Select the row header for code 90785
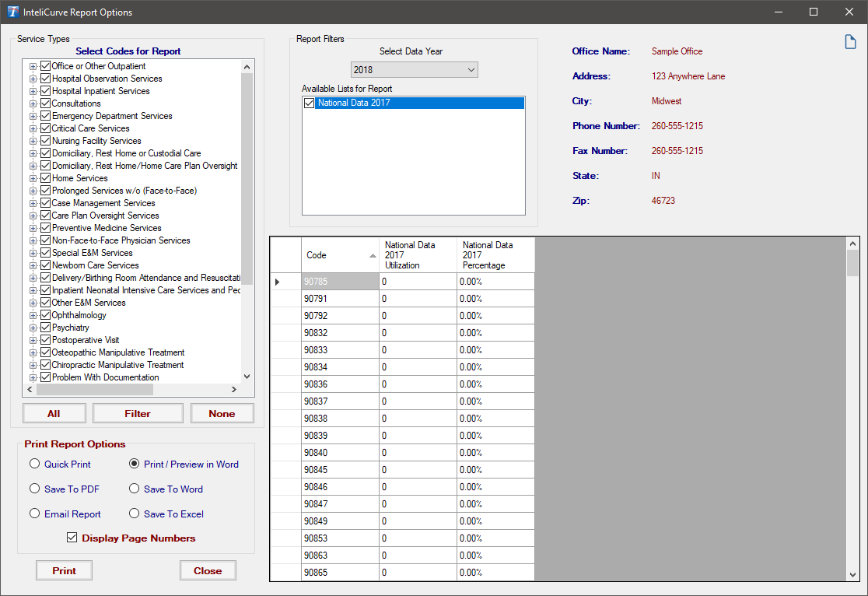Viewport: 868px width, 596px height. (x=285, y=282)
